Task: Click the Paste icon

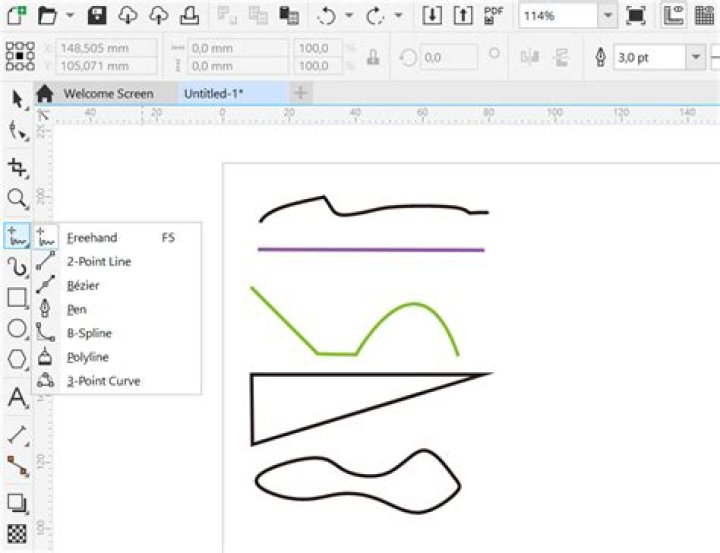Action: coord(289,15)
